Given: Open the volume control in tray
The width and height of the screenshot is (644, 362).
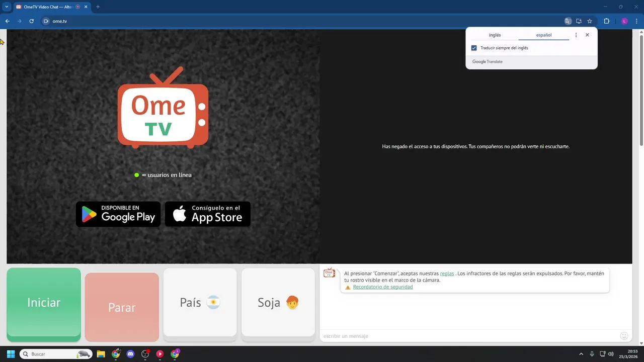Looking at the screenshot, I should coord(610,354).
